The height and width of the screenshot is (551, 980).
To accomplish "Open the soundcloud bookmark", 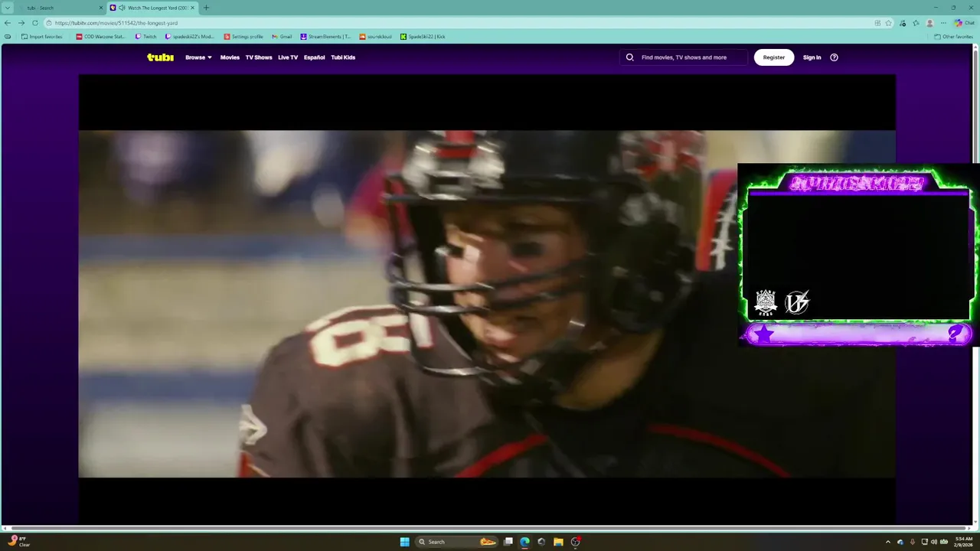I will [x=375, y=37].
